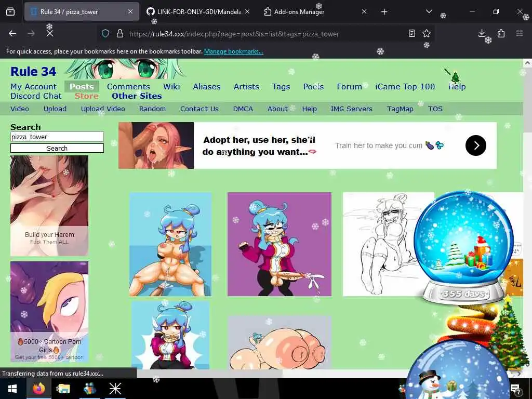Open the TagMap link
This screenshot has height=399, width=532.
coord(400,109)
